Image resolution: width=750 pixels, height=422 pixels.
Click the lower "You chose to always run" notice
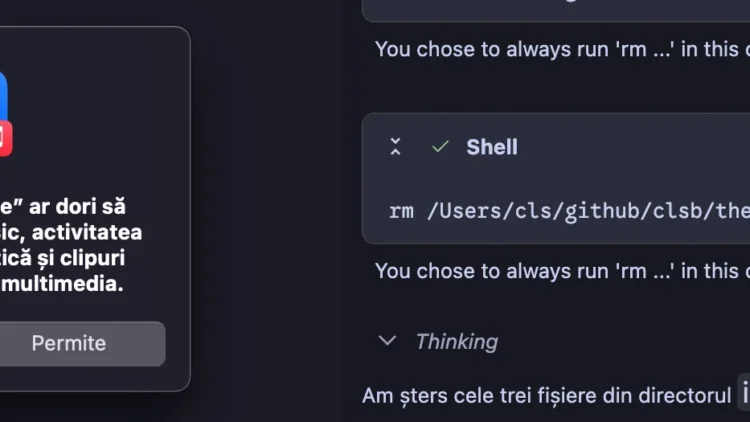tap(560, 270)
